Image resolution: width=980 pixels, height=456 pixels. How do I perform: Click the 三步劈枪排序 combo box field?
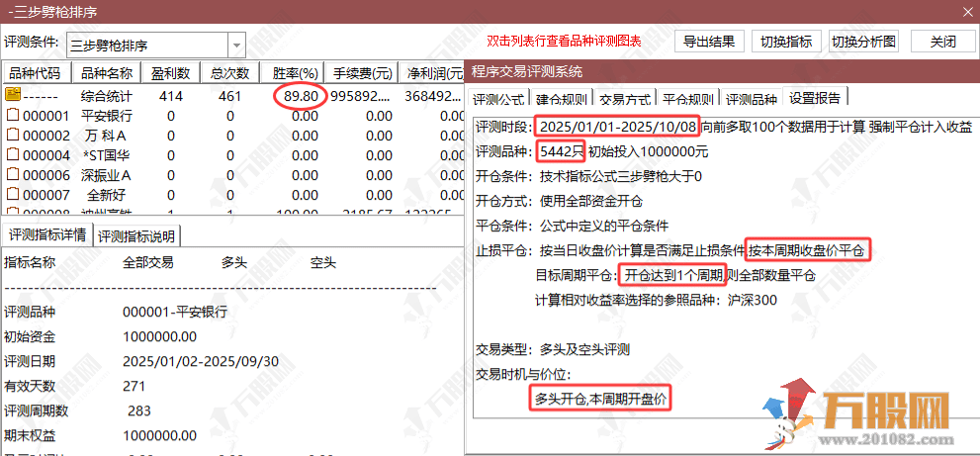146,45
